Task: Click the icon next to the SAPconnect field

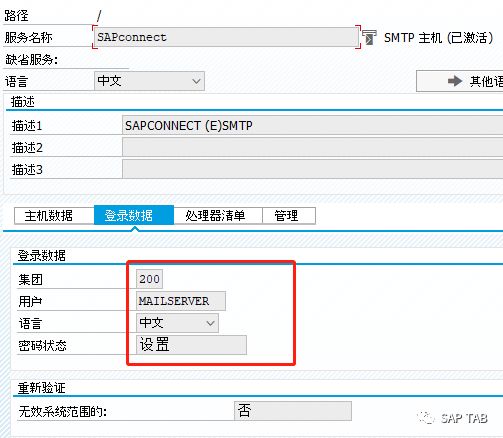Action: (369, 37)
